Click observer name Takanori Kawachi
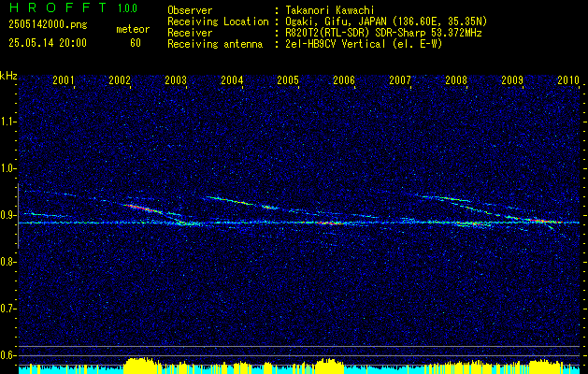 [330, 10]
